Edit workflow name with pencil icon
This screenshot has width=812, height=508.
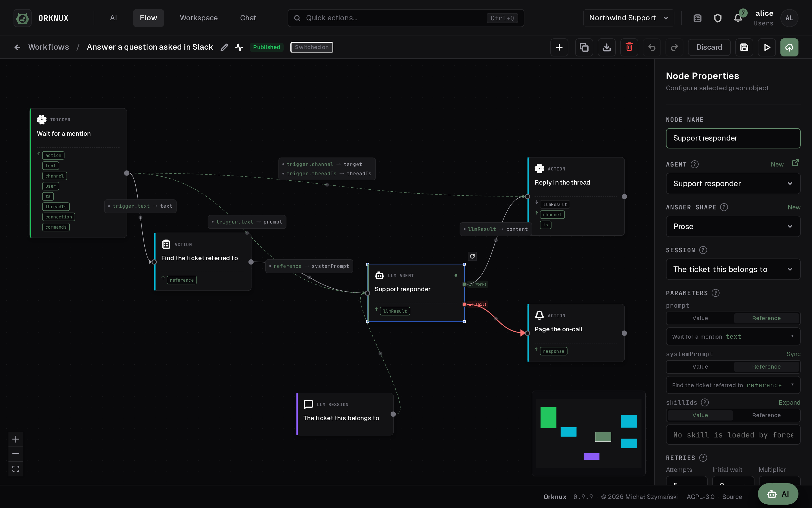pyautogui.click(x=224, y=47)
